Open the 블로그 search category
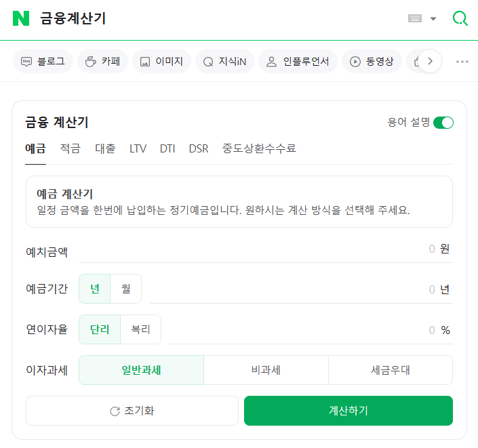Viewport: 478px width, 448px height. (43, 61)
